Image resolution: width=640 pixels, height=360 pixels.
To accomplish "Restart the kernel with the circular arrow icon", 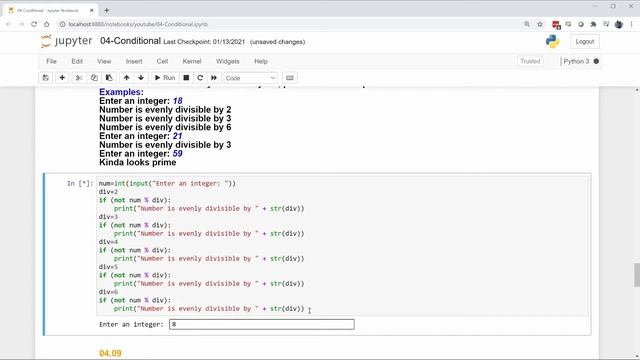I will [200, 78].
